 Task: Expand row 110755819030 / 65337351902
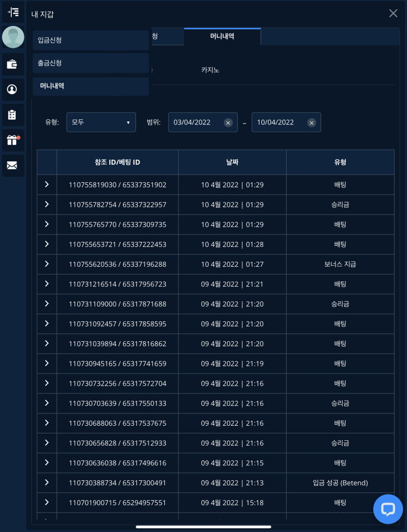[x=47, y=185]
